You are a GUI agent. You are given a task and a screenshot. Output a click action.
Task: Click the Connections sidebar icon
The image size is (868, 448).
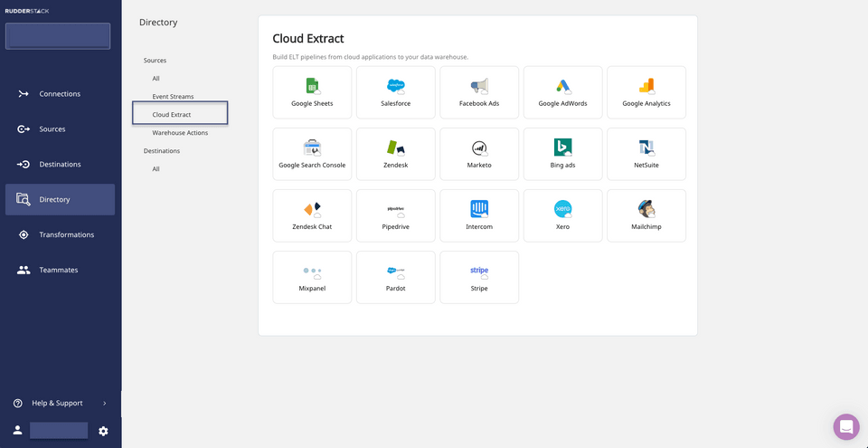[x=24, y=94]
